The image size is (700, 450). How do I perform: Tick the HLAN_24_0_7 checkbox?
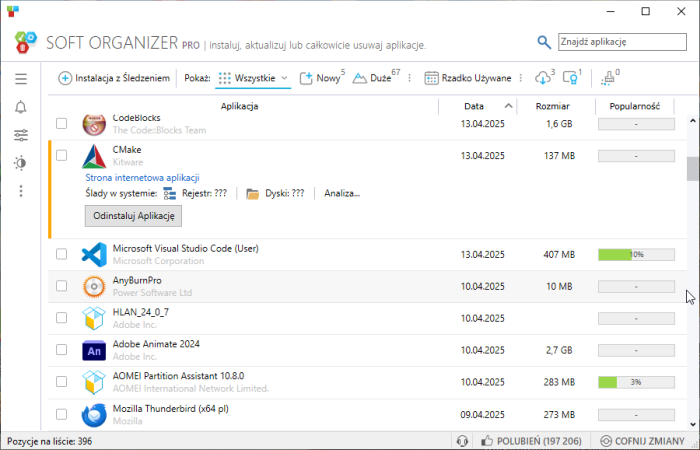click(62, 318)
